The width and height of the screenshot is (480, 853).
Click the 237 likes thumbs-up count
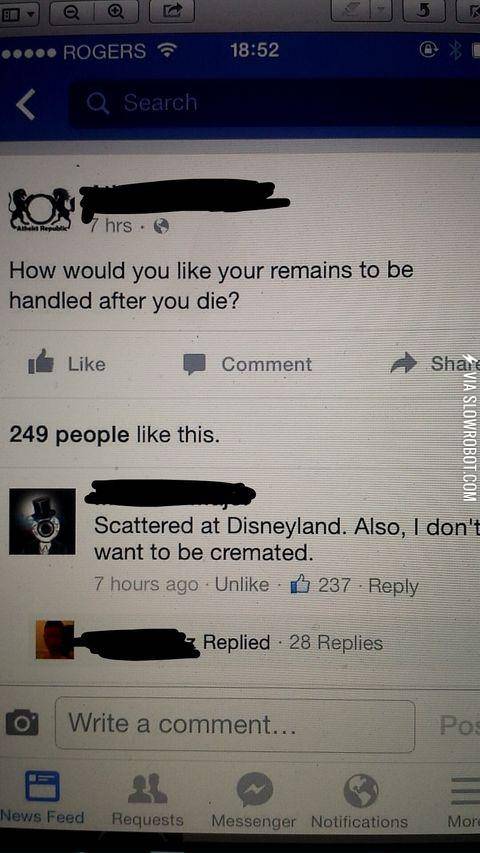coord(321,585)
